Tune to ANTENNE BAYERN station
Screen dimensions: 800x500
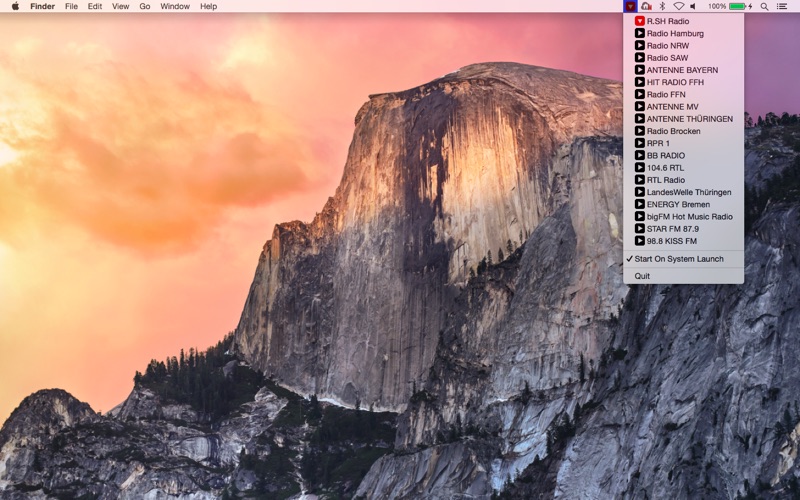pyautogui.click(x=682, y=70)
